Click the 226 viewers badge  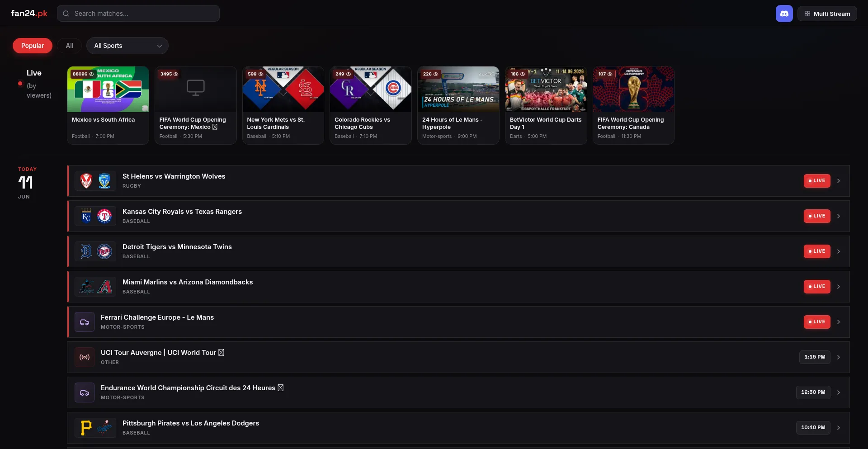pos(430,74)
